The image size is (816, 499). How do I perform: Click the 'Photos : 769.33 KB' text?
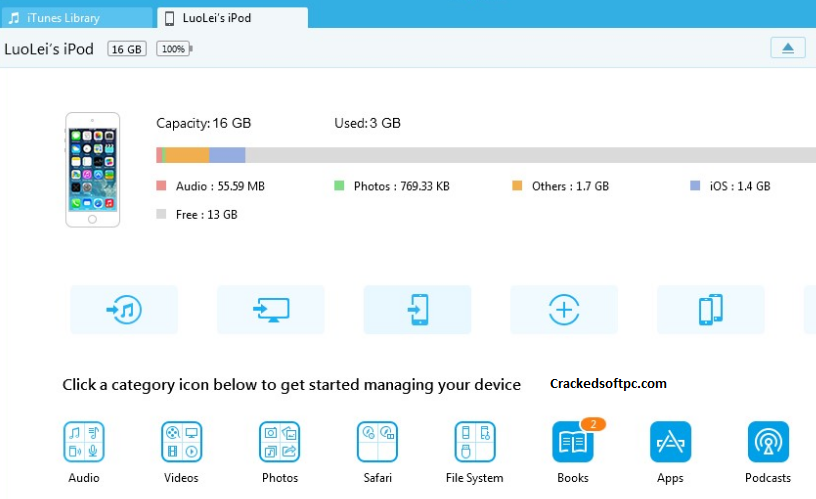402,186
